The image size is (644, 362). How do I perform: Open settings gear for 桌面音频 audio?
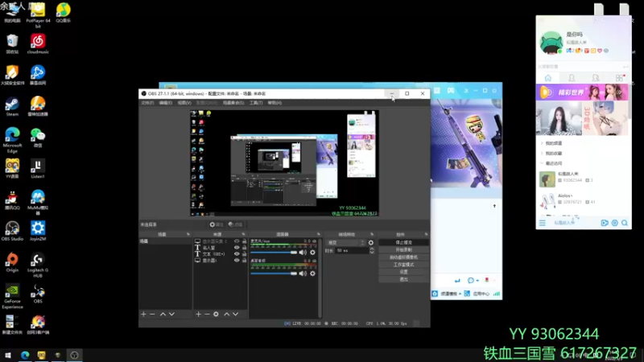coord(312,274)
